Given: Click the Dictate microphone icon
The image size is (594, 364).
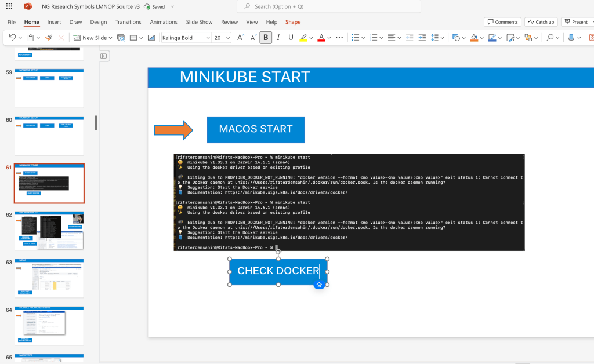Looking at the screenshot, I should [571, 38].
